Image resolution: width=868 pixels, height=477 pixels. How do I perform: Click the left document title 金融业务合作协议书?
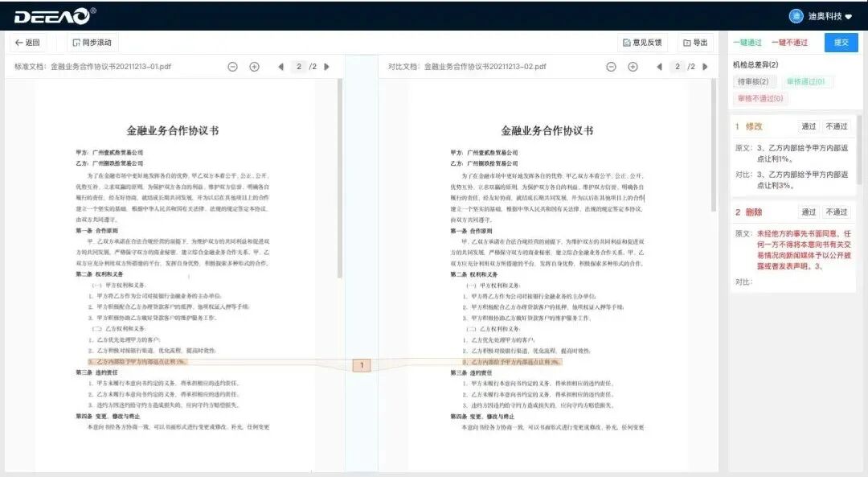(173, 131)
